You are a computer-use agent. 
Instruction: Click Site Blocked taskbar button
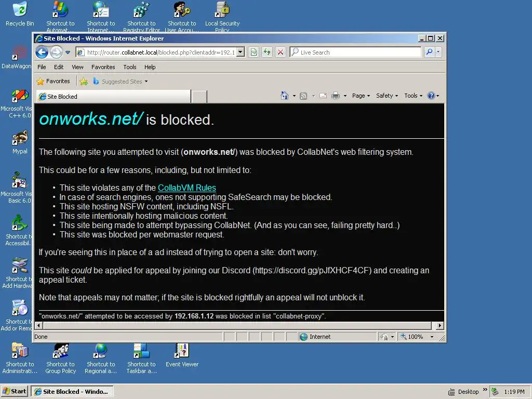click(72, 392)
